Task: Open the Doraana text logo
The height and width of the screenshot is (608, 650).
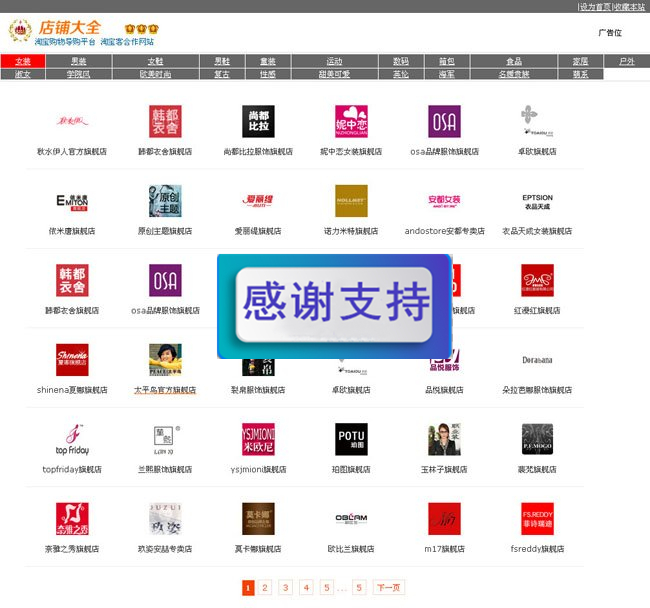Action: [537, 360]
